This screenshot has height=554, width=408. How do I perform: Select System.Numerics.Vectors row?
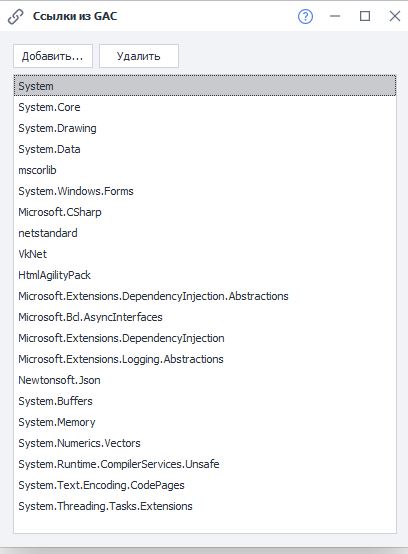(x=205, y=443)
